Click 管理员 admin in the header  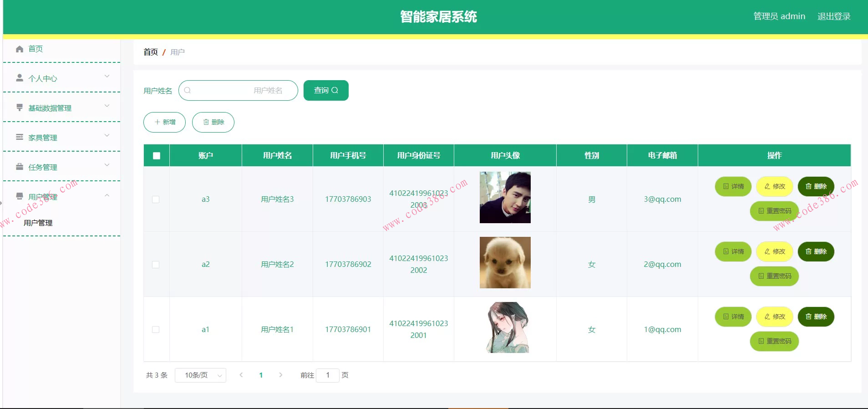click(779, 16)
